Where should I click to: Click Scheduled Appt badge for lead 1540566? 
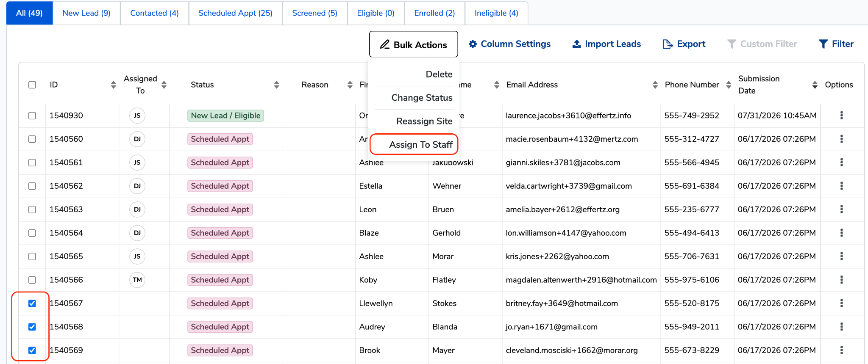(220, 280)
